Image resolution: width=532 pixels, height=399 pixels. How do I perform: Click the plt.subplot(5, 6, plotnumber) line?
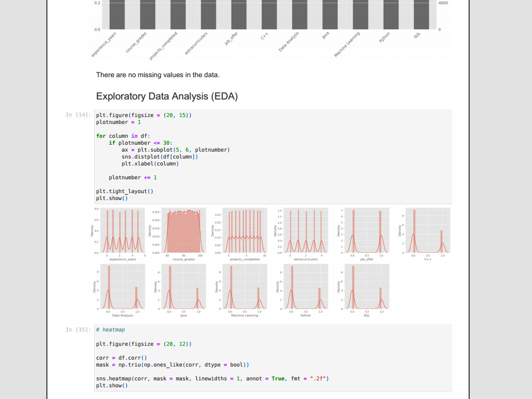click(x=176, y=149)
